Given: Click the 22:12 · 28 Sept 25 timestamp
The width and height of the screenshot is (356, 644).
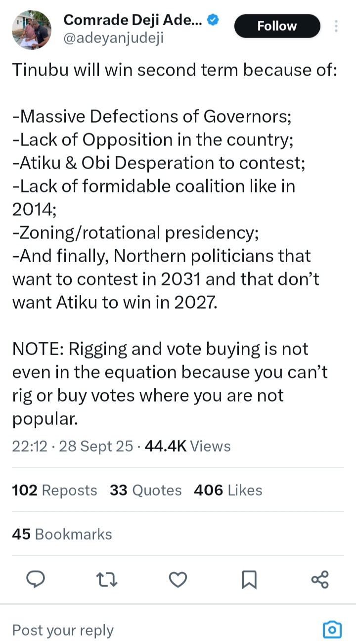Looking at the screenshot, I should pos(73,446).
